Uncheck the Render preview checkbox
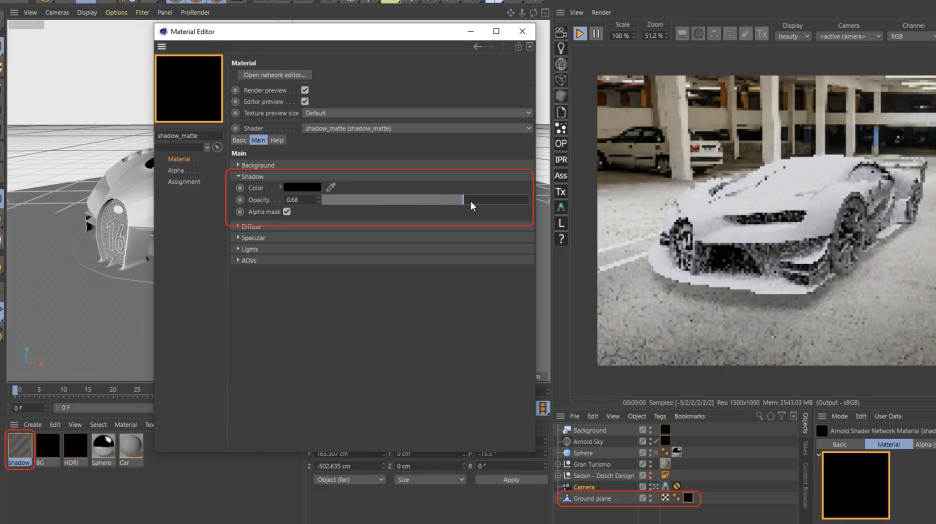Viewport: 936px width, 524px height. click(x=305, y=90)
